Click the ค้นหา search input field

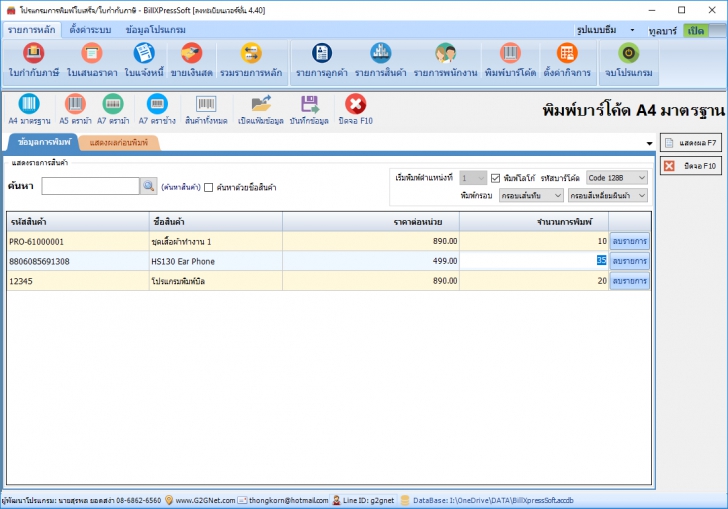[90, 186]
